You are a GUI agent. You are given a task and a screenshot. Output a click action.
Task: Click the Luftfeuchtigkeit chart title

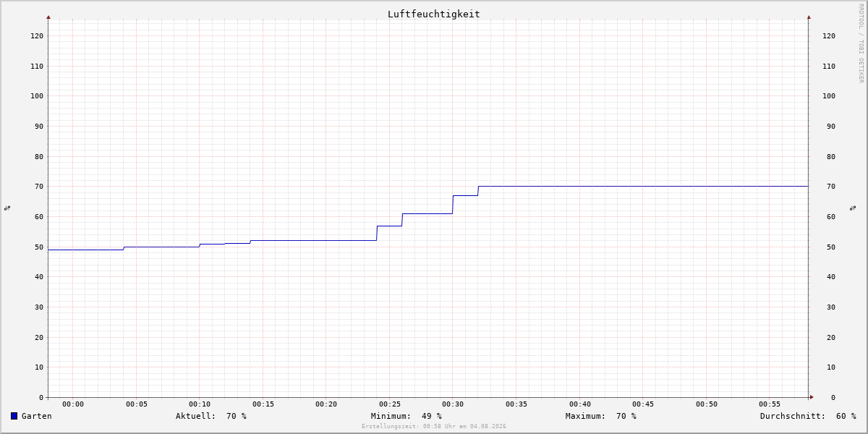(433, 14)
